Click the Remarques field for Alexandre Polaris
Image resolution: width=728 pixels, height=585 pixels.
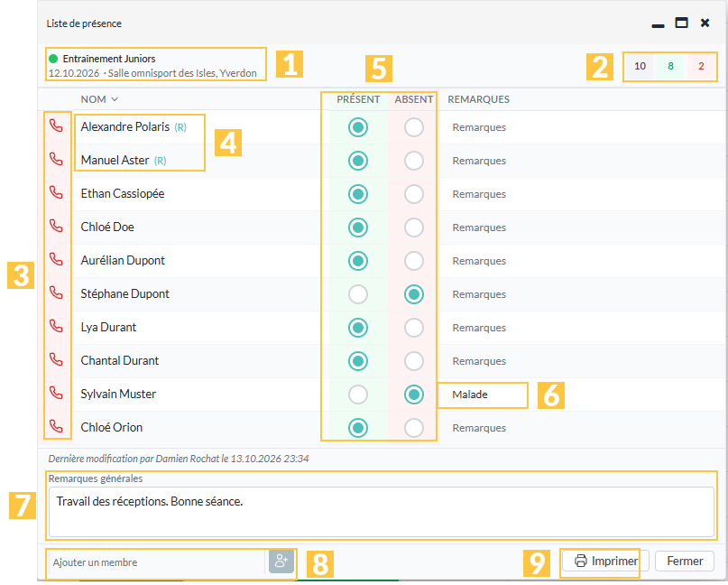click(479, 127)
